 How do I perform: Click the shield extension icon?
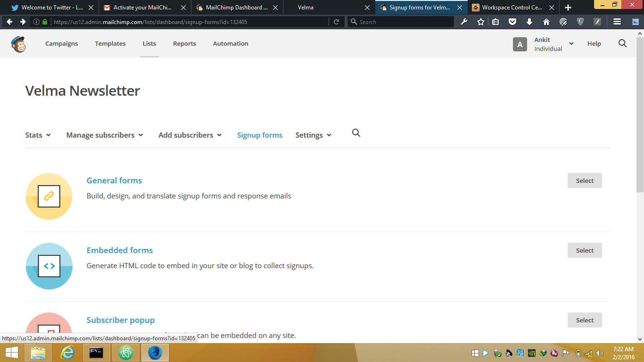point(580,22)
